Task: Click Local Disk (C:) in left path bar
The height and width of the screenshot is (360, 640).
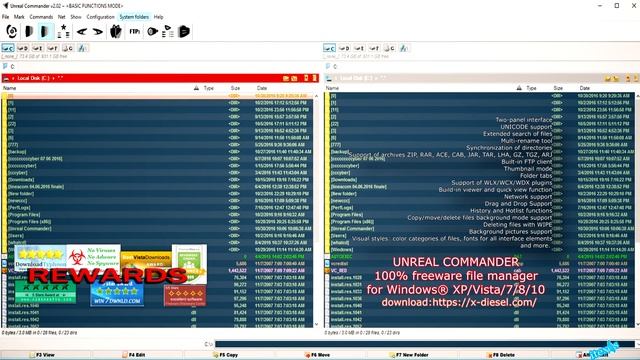Action: (x=33, y=78)
